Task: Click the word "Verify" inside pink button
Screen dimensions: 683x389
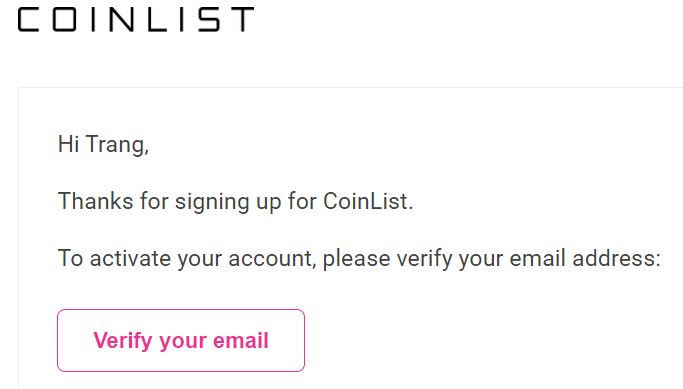Action: [122, 341]
